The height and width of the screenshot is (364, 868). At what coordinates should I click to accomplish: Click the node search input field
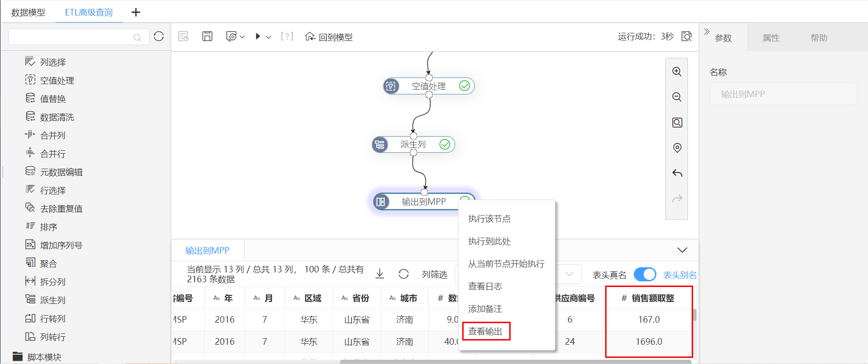[x=79, y=37]
